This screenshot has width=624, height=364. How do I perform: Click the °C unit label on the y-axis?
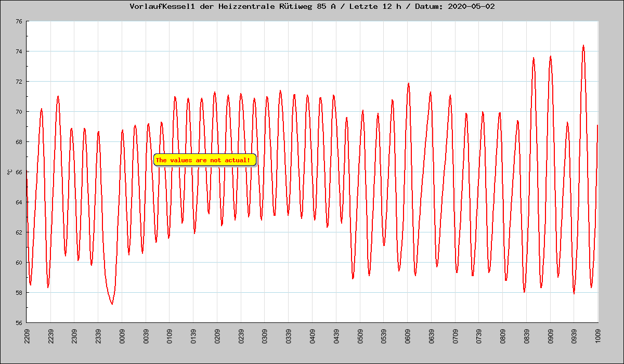[x=9, y=172]
